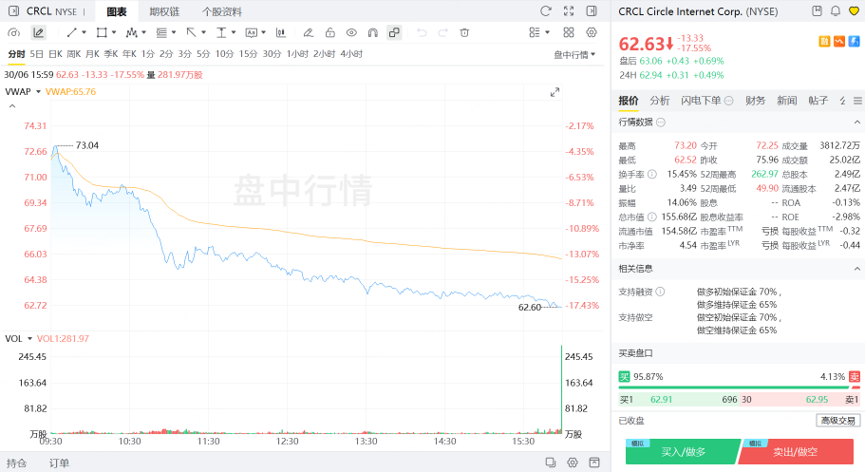Select the 15分 timeframe
The width and height of the screenshot is (865, 472).
click(248, 54)
